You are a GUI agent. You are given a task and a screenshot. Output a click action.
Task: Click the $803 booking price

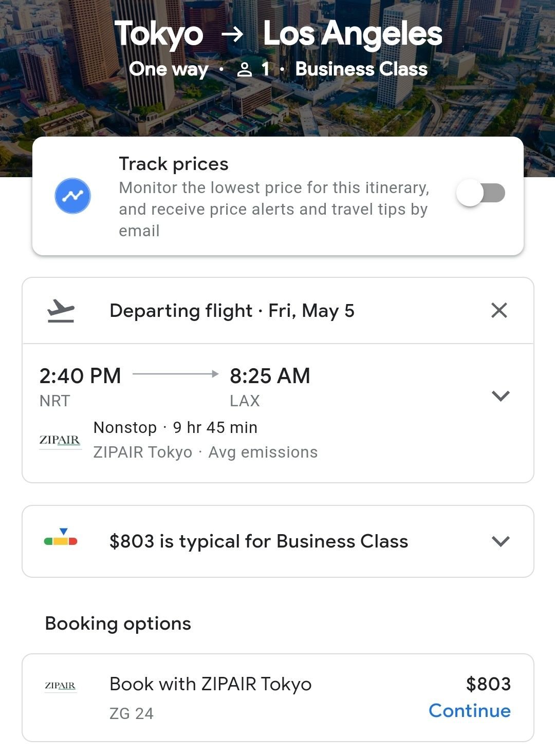click(488, 684)
